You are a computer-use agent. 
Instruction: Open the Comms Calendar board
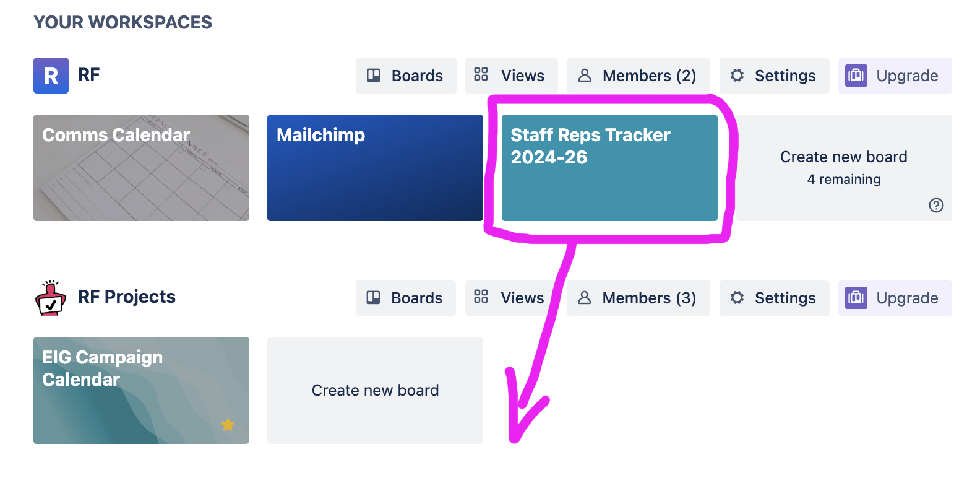pos(141,167)
